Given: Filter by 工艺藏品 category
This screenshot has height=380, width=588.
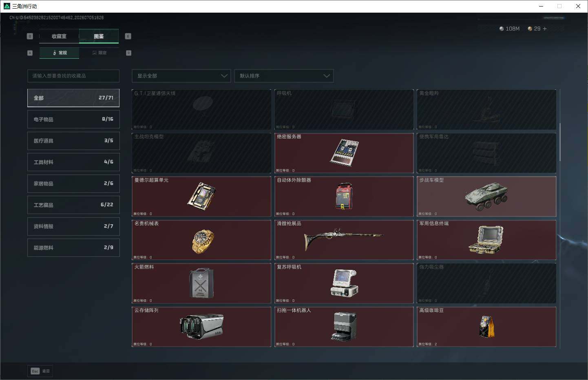Looking at the screenshot, I should pyautogui.click(x=73, y=205).
